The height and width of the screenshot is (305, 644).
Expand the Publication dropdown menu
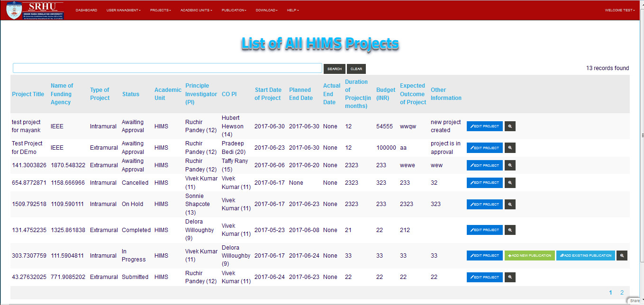[234, 10]
